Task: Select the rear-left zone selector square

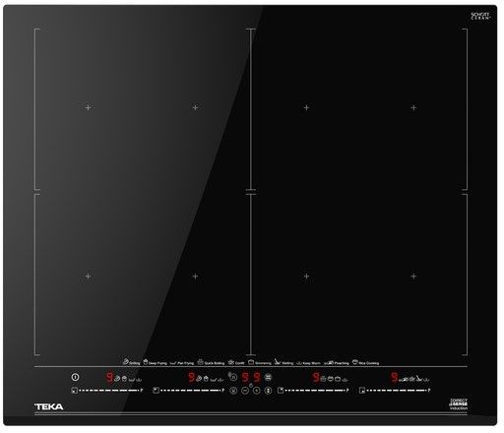Action: [157, 391]
